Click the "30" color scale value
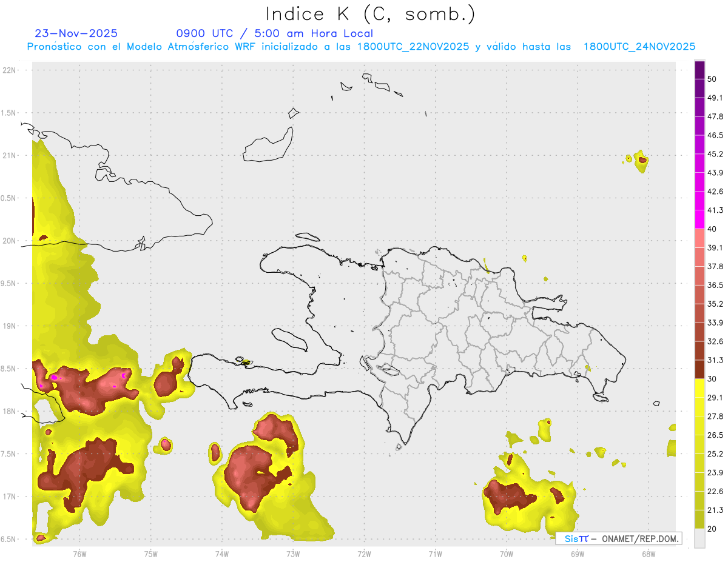This screenshot has height=562, width=728. pyautogui.click(x=712, y=379)
